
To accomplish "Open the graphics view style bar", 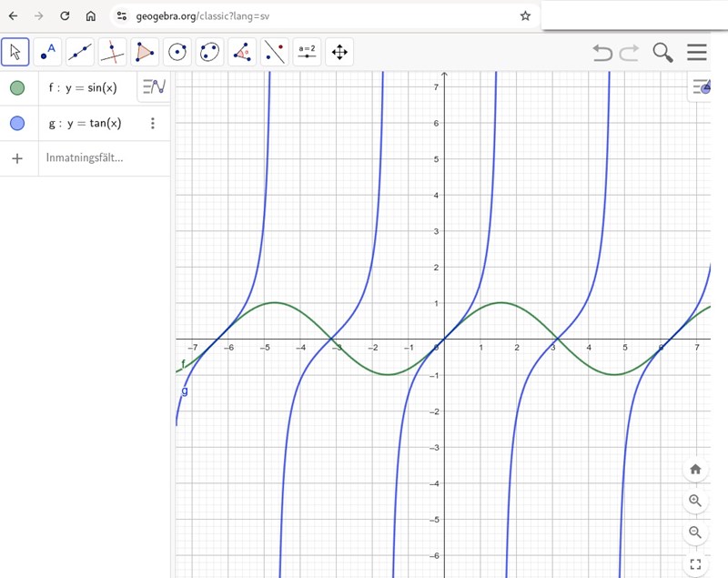I will tap(701, 86).
